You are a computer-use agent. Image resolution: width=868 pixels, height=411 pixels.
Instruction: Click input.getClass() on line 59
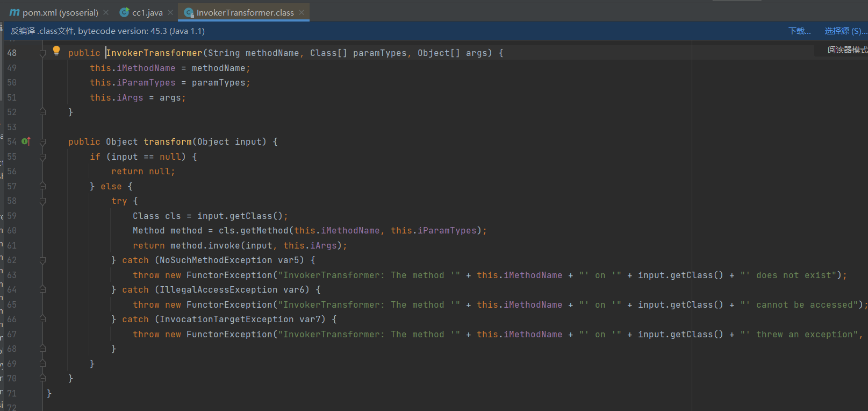point(240,216)
